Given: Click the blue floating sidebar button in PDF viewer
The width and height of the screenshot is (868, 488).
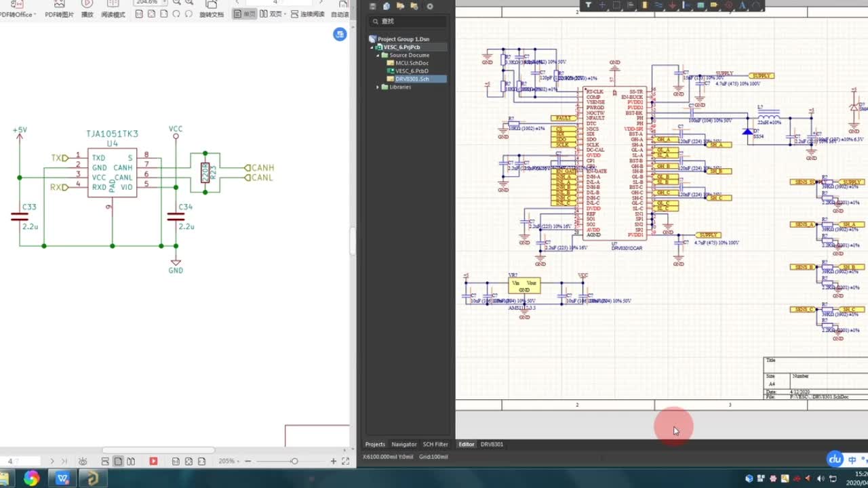Looking at the screenshot, I should tap(340, 35).
